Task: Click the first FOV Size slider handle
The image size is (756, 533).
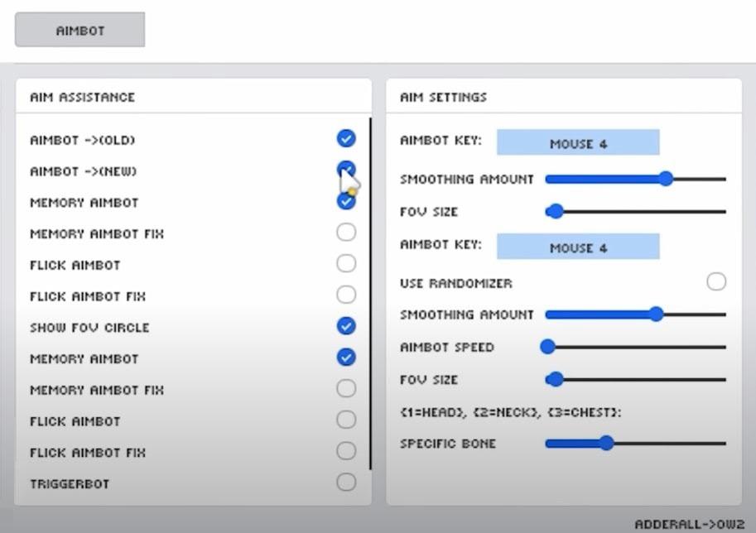Action: (556, 211)
